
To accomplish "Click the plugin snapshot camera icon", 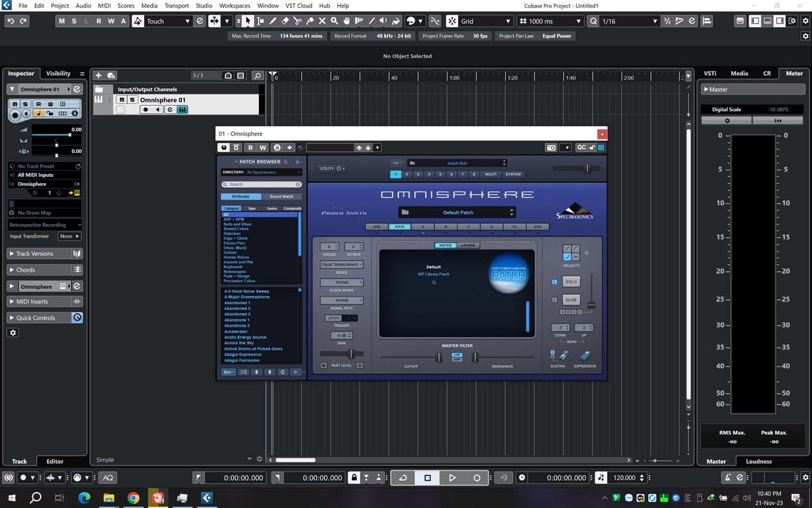I will 551,147.
